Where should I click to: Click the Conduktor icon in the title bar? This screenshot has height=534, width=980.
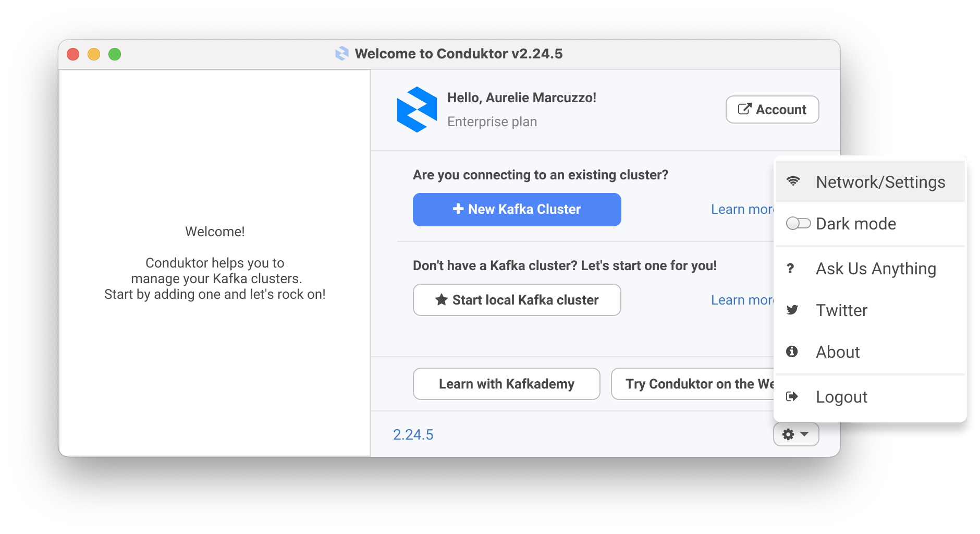[x=342, y=53]
